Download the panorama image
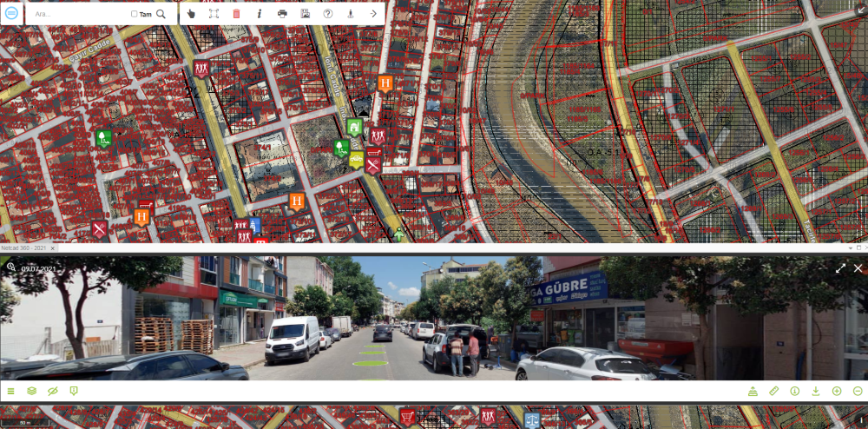868x429 pixels. tap(816, 391)
